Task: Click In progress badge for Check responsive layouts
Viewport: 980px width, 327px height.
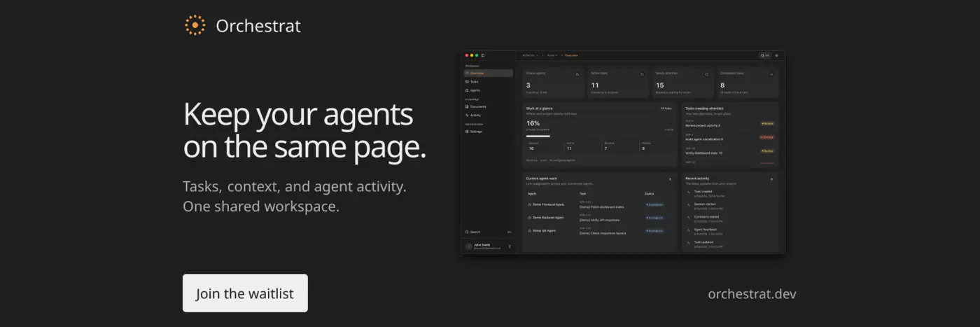Action: (x=654, y=230)
